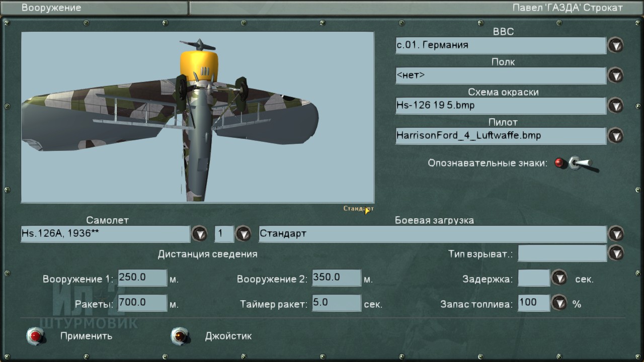This screenshot has width=644, height=362.
Task: Click the HarrisonFord_4_Luftwaffe.bmp pilot field
Action: [501, 136]
